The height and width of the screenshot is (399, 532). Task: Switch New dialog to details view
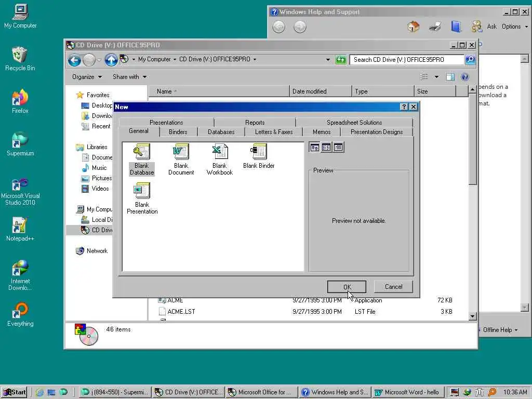(x=338, y=147)
